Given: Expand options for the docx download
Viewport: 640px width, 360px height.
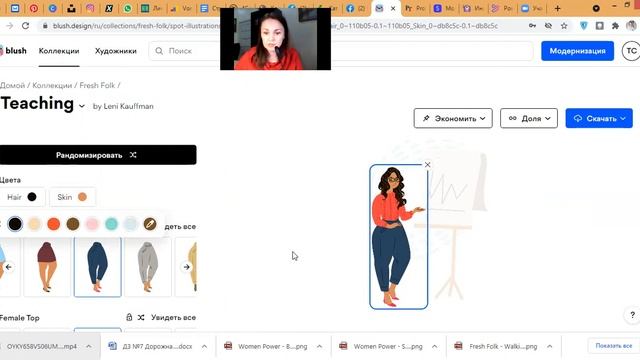Looking at the screenshot, I should [204, 346].
